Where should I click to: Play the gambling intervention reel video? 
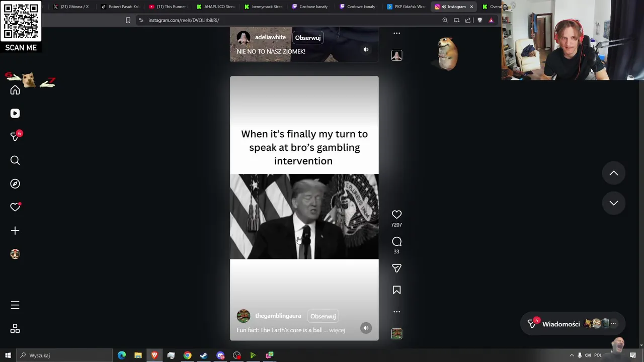coord(304,208)
